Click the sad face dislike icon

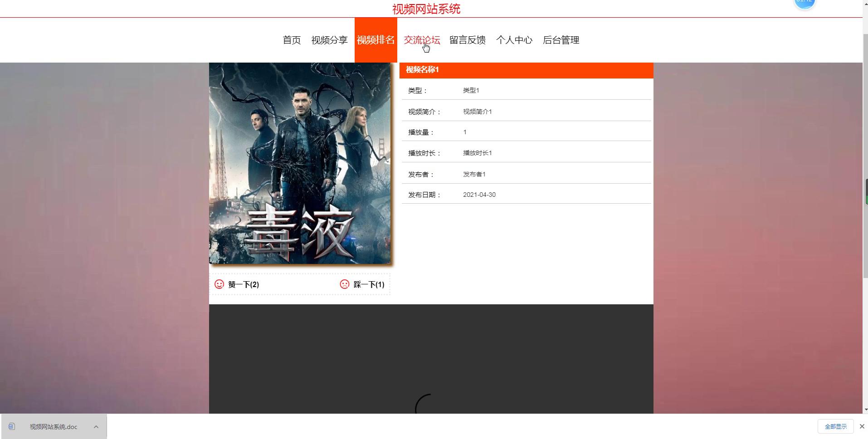tap(345, 284)
